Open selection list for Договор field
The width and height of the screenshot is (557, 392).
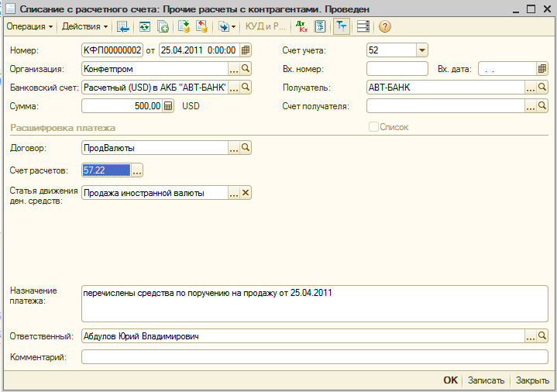[x=233, y=146]
